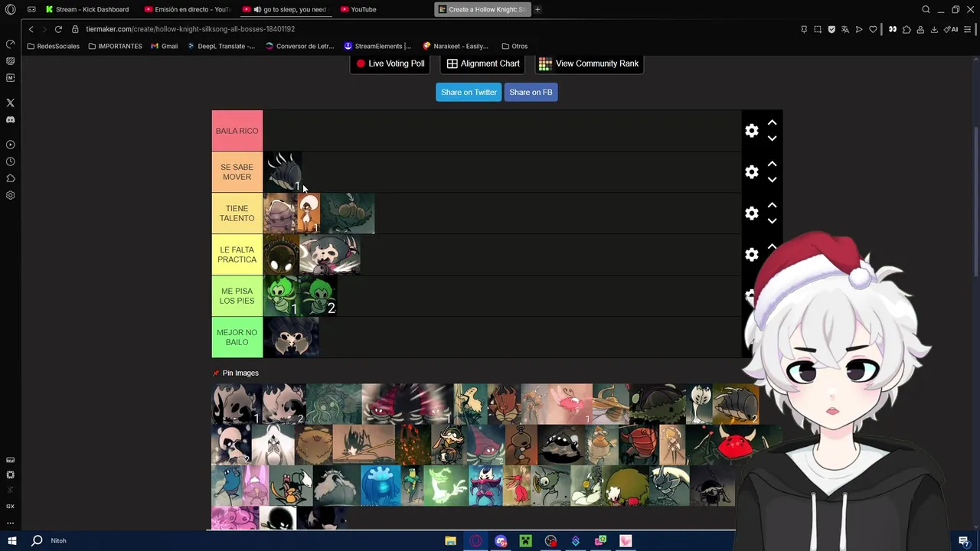This screenshot has width=980, height=551.
Task: Click the Share on FB button
Action: click(x=531, y=92)
